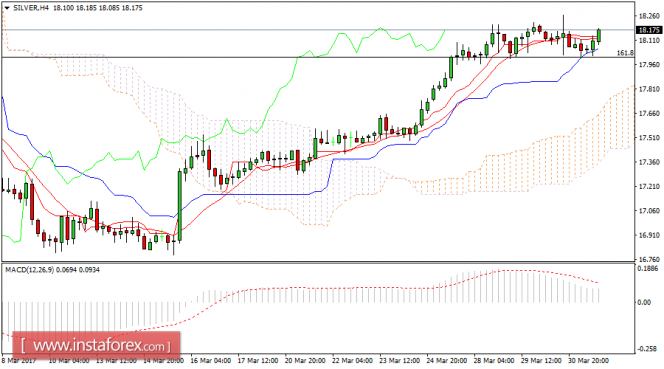Click the MACD(12,26,9) indicator label
Screen dimensions: 664x369
[29, 270]
